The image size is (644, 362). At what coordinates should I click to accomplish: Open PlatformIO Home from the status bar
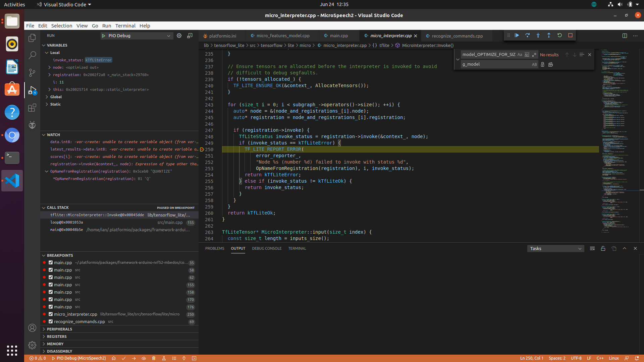pyautogui.click(x=114, y=358)
